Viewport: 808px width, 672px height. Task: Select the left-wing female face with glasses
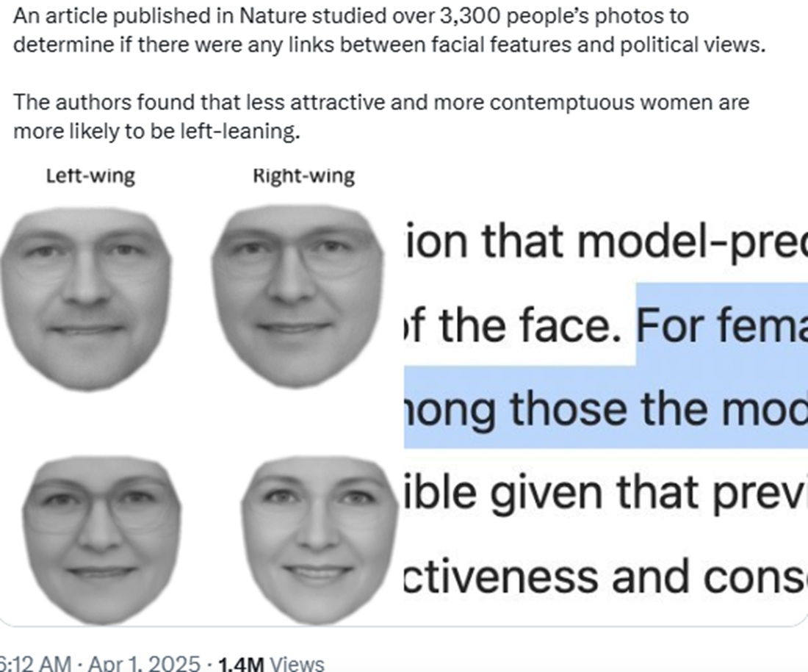click(x=101, y=540)
